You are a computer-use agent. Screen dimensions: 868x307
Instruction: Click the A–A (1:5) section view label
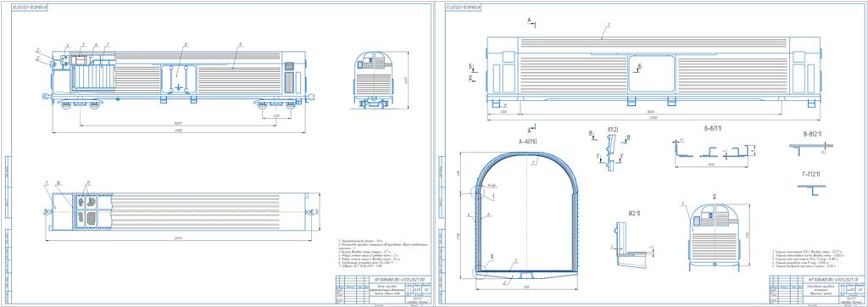(x=531, y=142)
